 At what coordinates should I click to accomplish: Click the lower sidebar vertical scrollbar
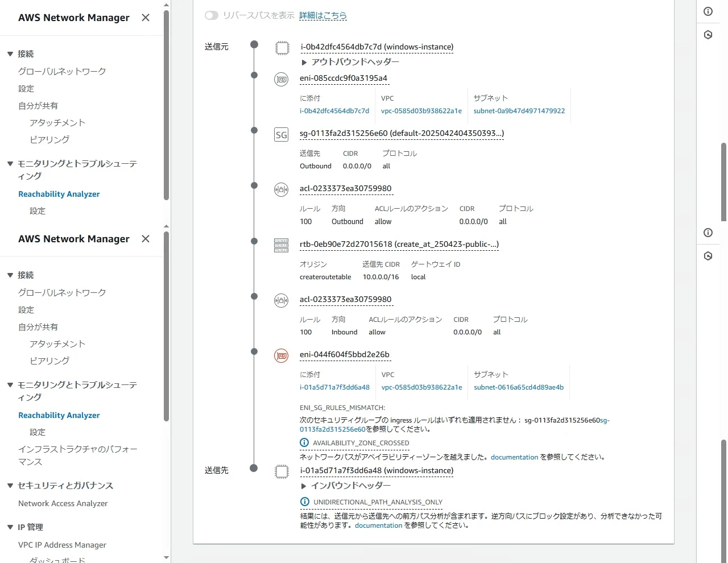[166, 327]
